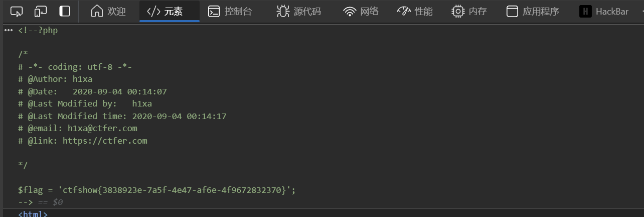The image size is (644, 217).
Task: Switch to the 应用程序 application panel
Action: (x=532, y=12)
